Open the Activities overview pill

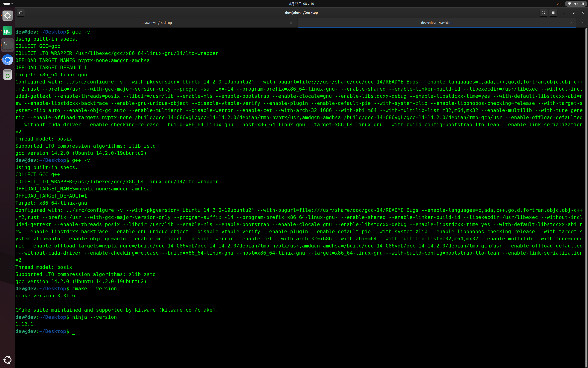(x=8, y=4)
